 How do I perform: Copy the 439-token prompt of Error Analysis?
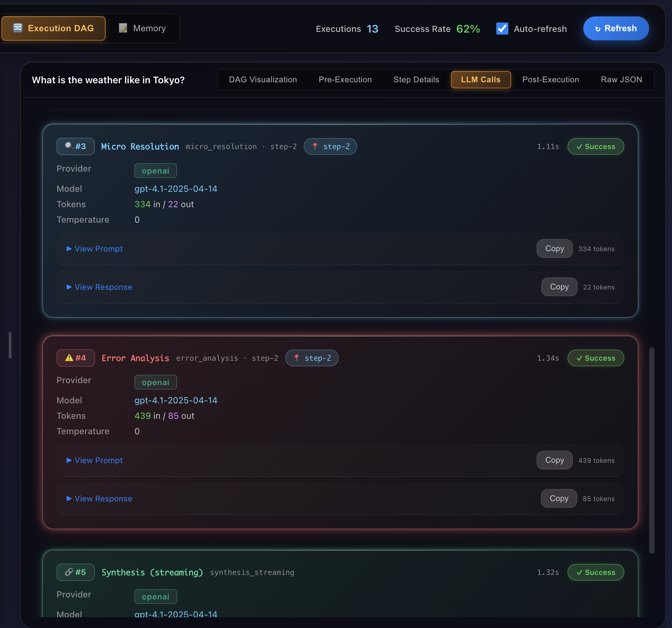tap(554, 460)
